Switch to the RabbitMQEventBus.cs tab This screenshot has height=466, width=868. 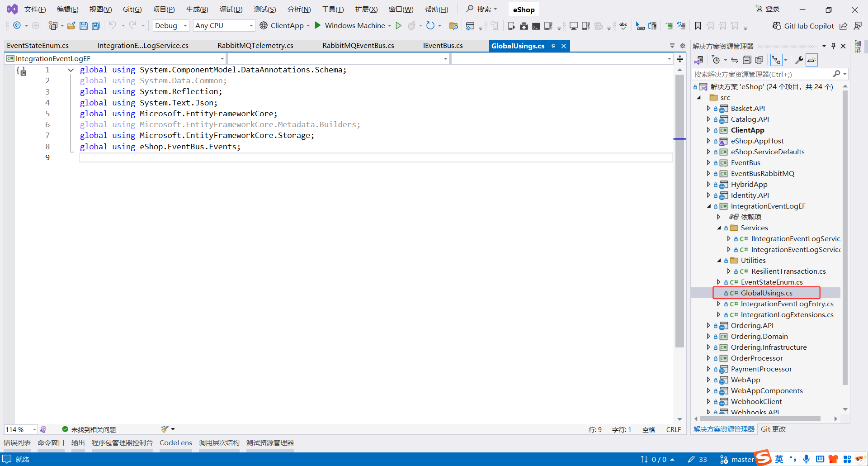click(x=358, y=46)
